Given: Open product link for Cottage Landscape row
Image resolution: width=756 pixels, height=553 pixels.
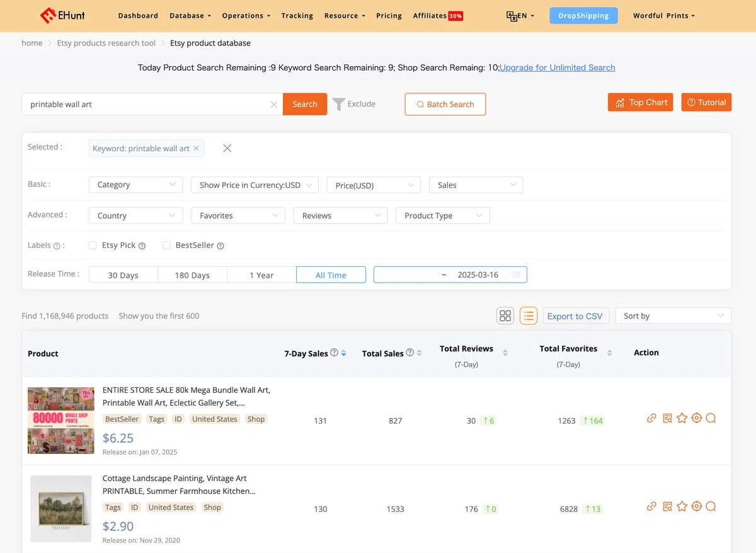Looking at the screenshot, I should pos(652,506).
